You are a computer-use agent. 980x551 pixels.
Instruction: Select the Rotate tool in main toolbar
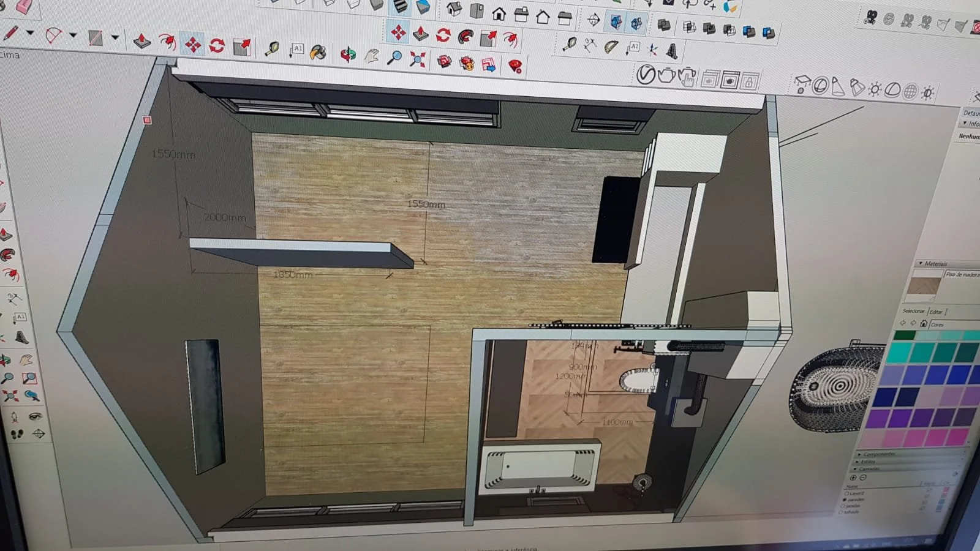pos(217,45)
